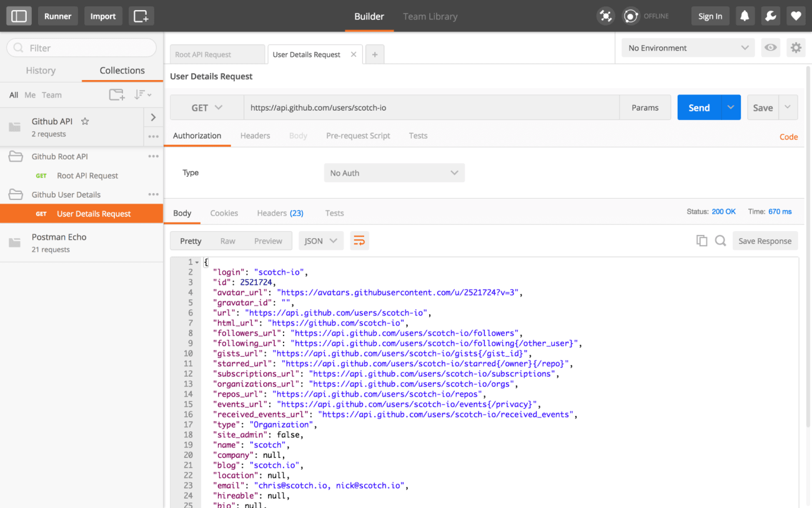Click the response Tests tab

pyautogui.click(x=334, y=213)
